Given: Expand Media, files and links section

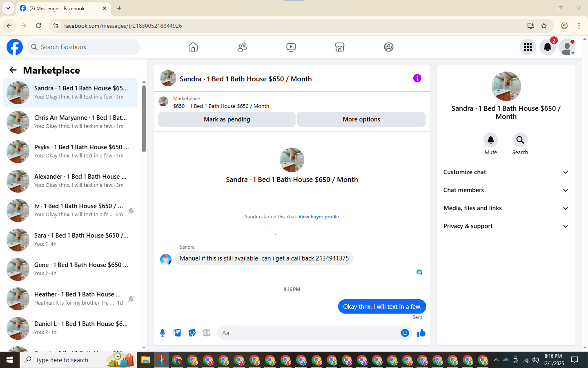Looking at the screenshot, I should pos(506,208).
